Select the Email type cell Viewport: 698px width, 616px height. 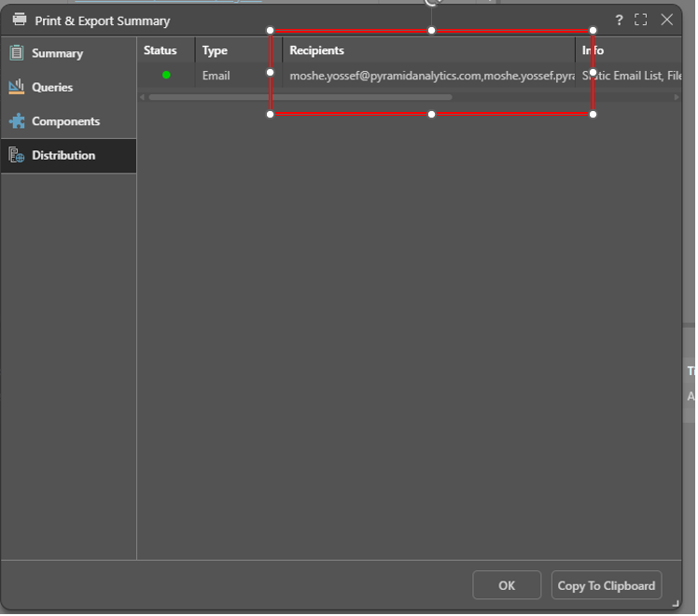(x=239, y=76)
